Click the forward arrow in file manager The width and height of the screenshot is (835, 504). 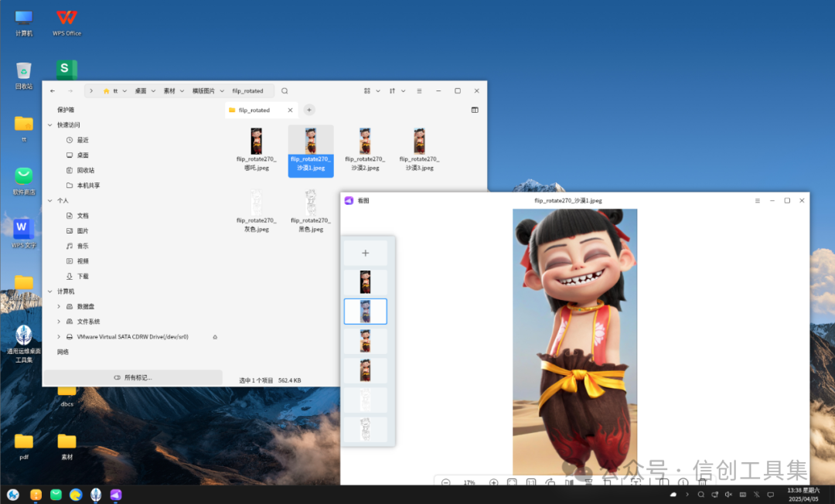[x=70, y=91]
